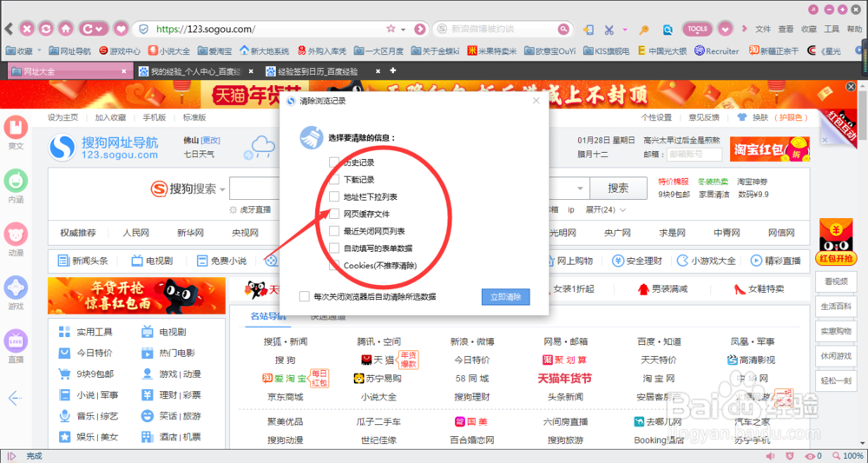Check the 自动填写的表单数据 checkbox
The width and height of the screenshot is (868, 463).
[x=334, y=248]
